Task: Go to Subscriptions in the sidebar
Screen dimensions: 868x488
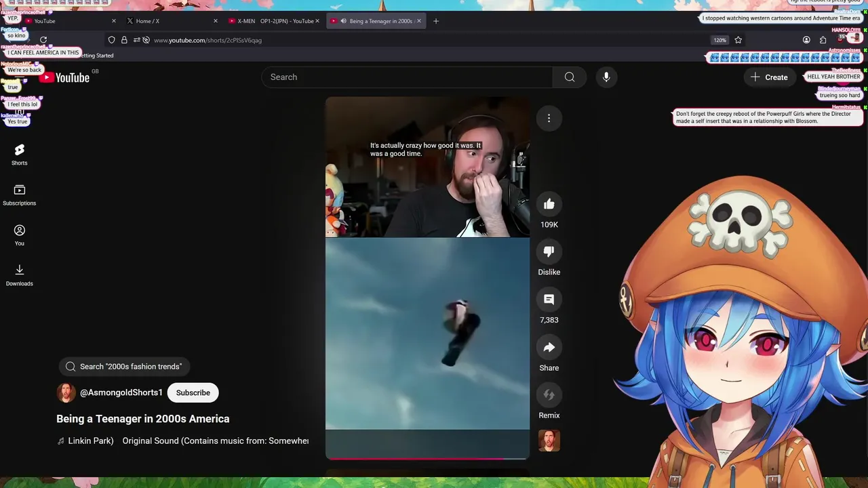Action: tap(19, 195)
